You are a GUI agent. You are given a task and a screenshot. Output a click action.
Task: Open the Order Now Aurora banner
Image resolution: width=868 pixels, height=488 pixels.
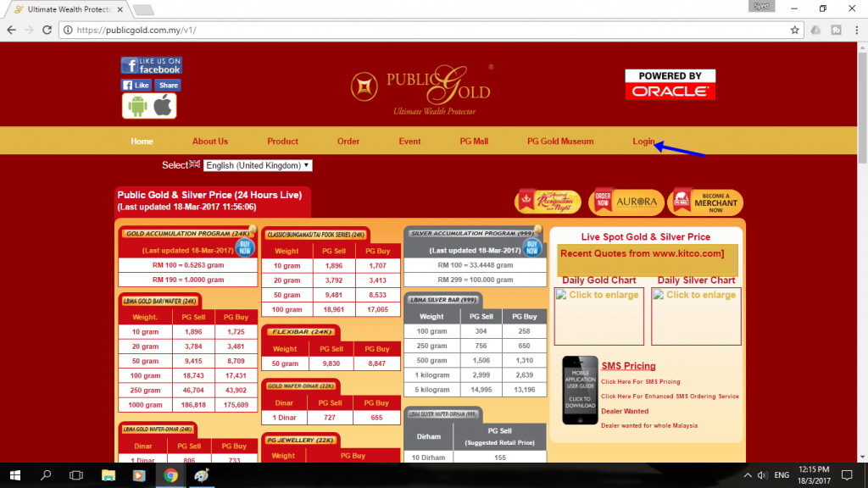point(626,202)
